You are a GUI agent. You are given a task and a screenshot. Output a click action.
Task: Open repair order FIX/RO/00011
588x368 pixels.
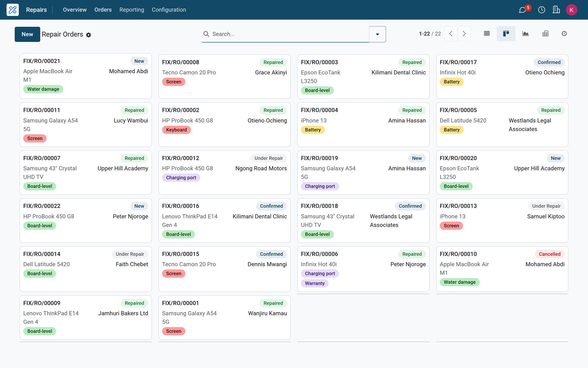coord(86,124)
